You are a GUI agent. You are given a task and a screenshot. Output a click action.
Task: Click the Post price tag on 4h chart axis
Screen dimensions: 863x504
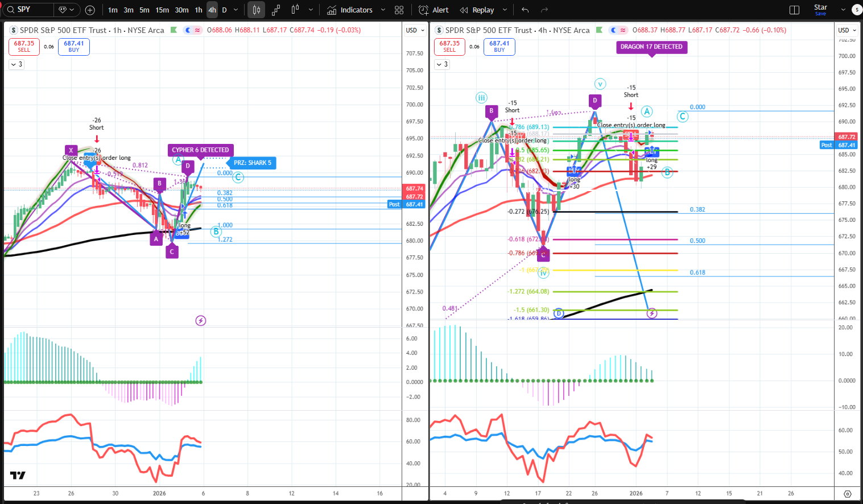point(827,145)
